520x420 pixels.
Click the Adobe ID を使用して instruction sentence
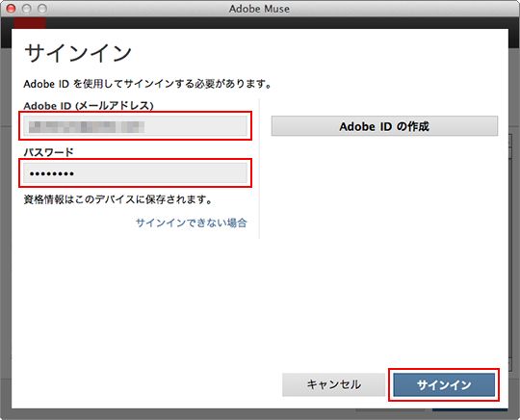coord(147,84)
